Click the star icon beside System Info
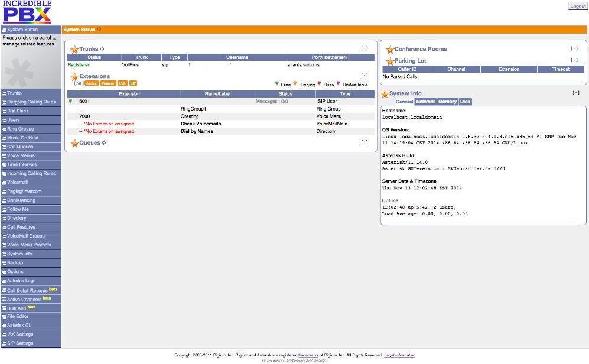Viewport: 589px width, 364px height. click(385, 94)
